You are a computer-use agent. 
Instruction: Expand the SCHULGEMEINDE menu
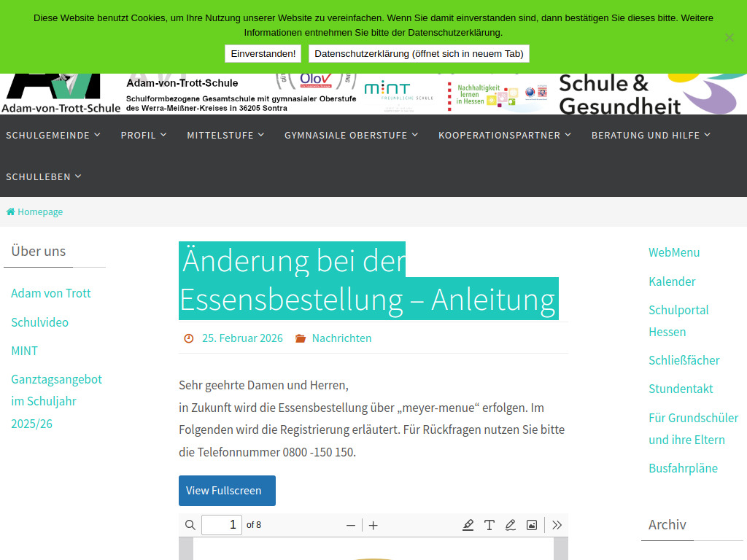point(53,135)
